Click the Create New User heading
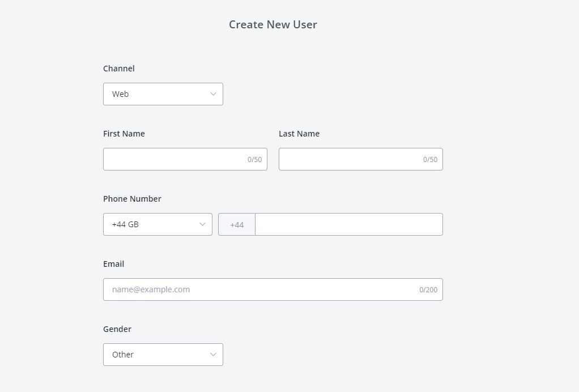The width and height of the screenshot is (579, 392). (273, 24)
